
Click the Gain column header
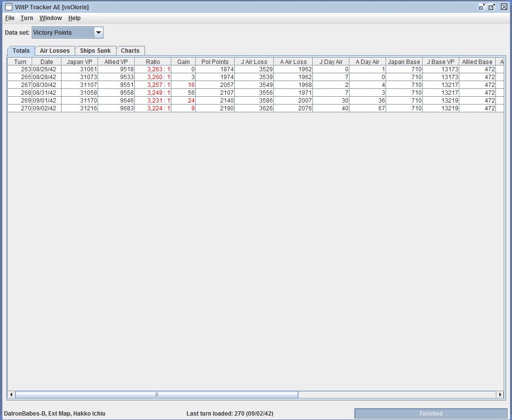(183, 62)
